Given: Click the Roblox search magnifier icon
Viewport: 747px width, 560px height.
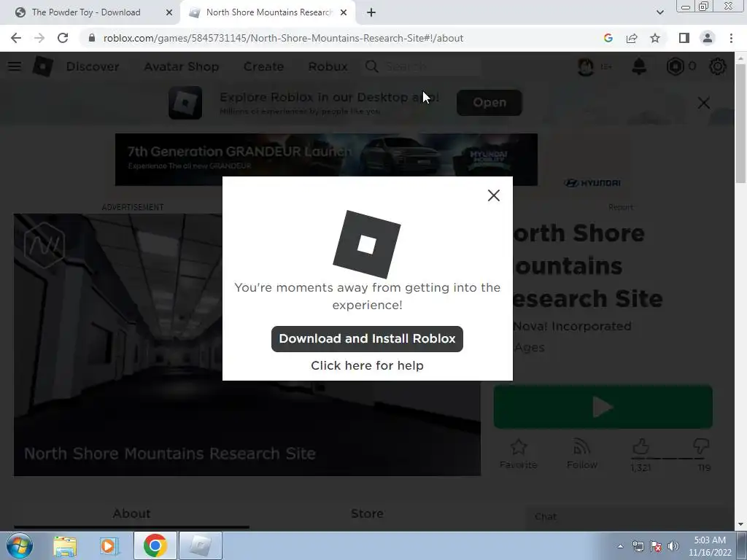Looking at the screenshot, I should pos(371,66).
